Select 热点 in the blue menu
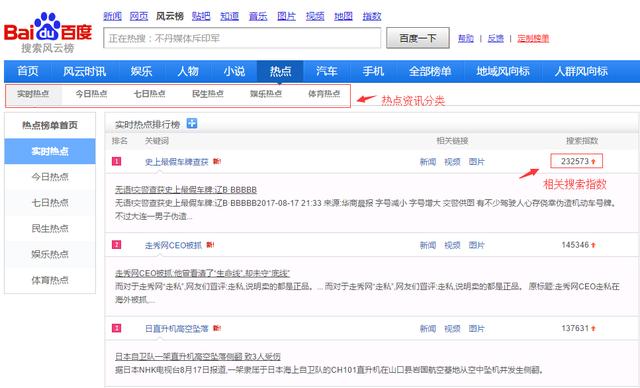This screenshot has width=640, height=388. pos(280,71)
